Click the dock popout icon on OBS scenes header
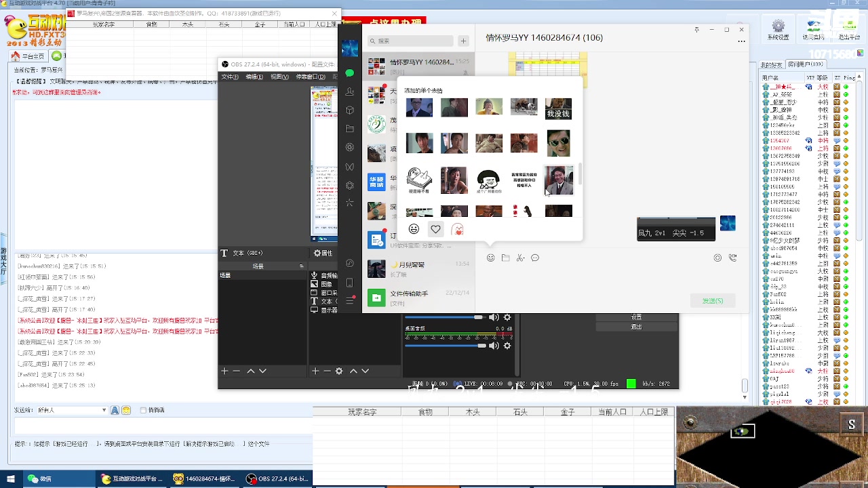868x488 pixels. [x=302, y=266]
